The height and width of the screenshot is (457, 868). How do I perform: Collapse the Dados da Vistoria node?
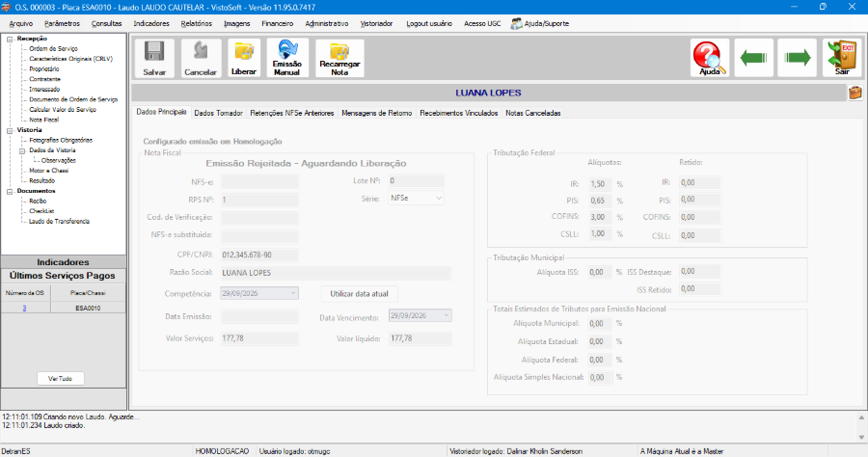22,150
